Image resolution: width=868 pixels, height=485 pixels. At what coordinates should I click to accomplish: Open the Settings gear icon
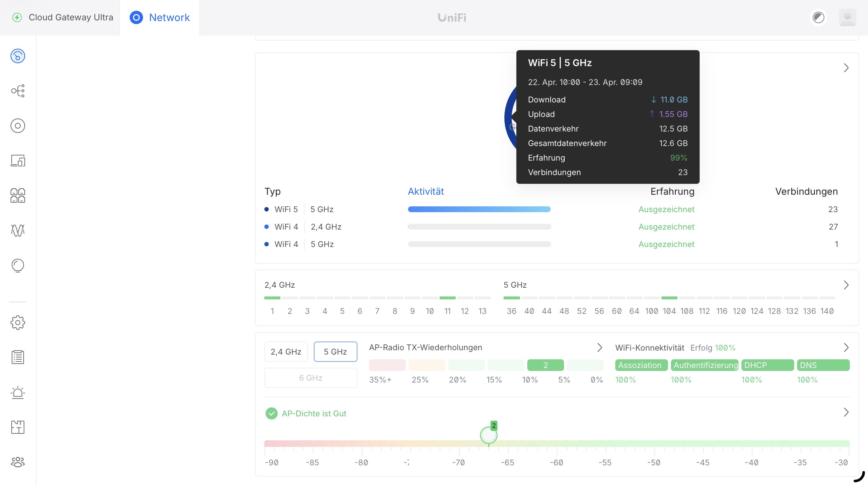coord(18,323)
